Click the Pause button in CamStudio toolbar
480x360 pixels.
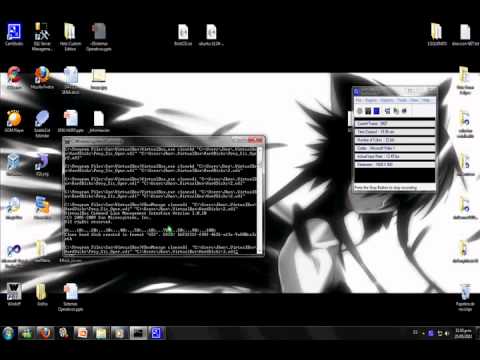point(368,111)
